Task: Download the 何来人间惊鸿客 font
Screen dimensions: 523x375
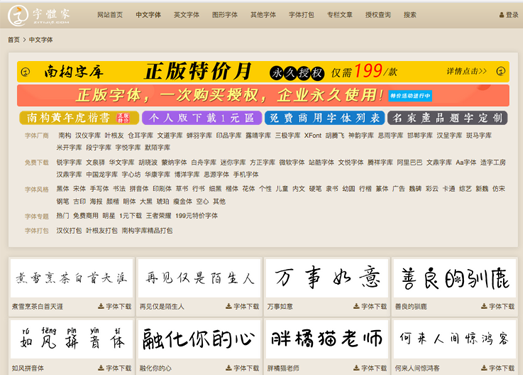Action: coord(498,368)
